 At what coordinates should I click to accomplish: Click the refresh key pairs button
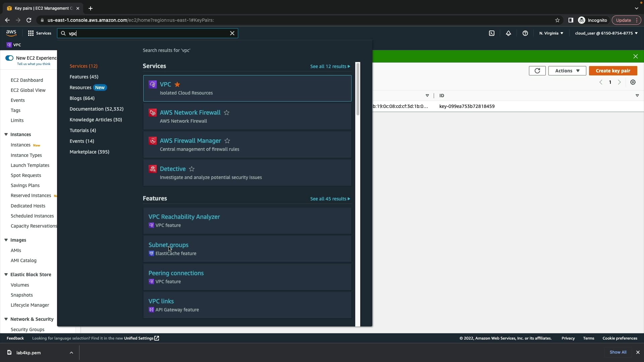point(537,71)
